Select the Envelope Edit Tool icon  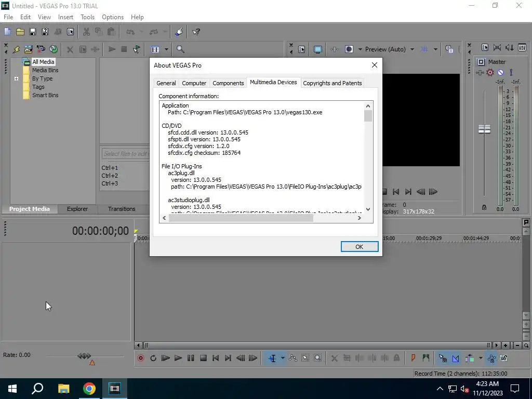point(293,358)
